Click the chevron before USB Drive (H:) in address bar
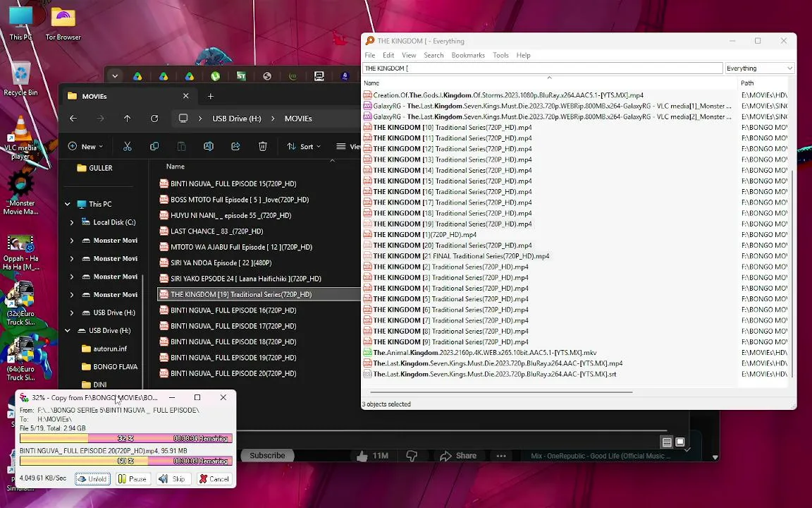Viewport: 812px width, 508px height. 200,119
